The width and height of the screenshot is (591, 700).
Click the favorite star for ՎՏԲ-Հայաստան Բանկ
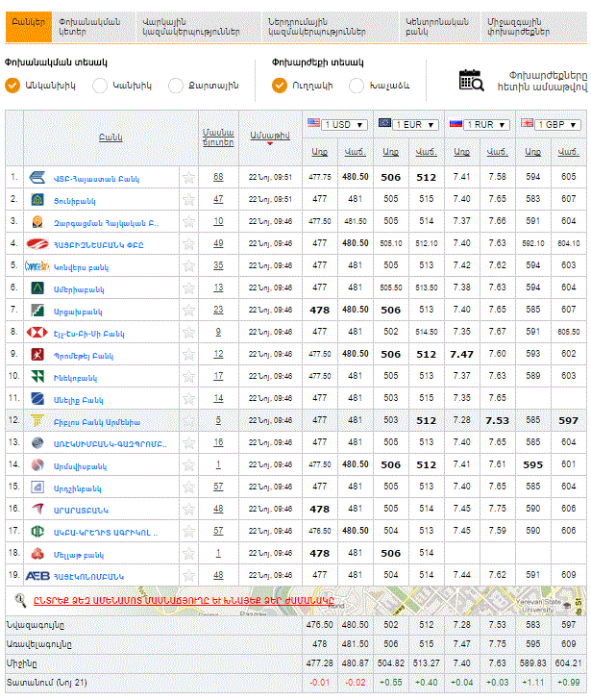point(189,177)
